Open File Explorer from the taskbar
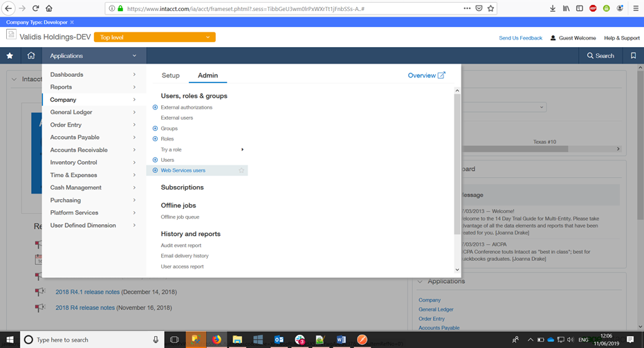 click(x=237, y=340)
